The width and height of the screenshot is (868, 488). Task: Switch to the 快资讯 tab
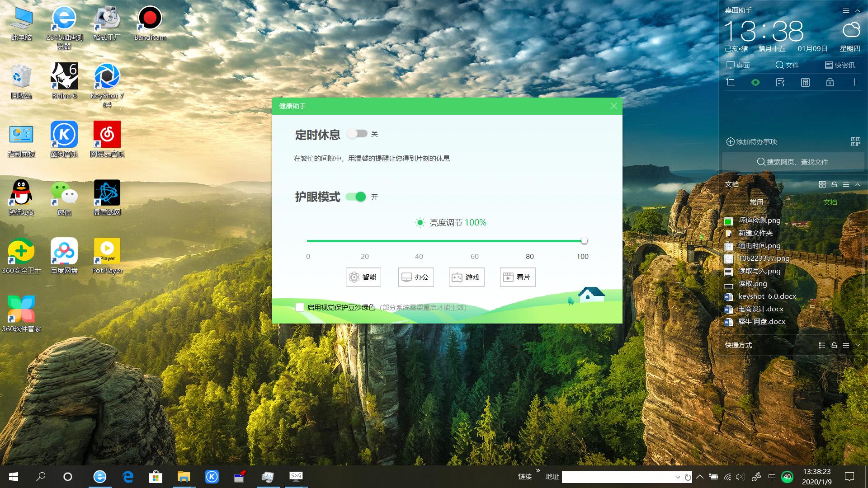(x=840, y=66)
